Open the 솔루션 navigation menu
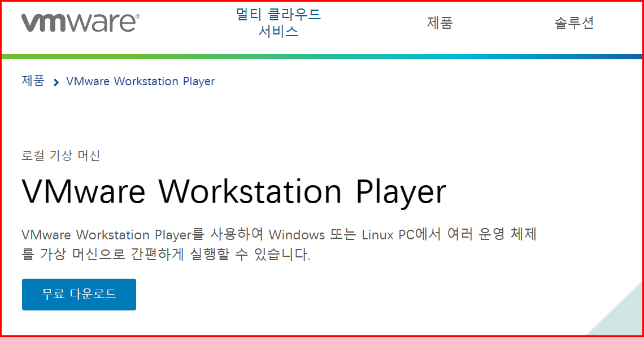The image size is (644, 337). 574,23
